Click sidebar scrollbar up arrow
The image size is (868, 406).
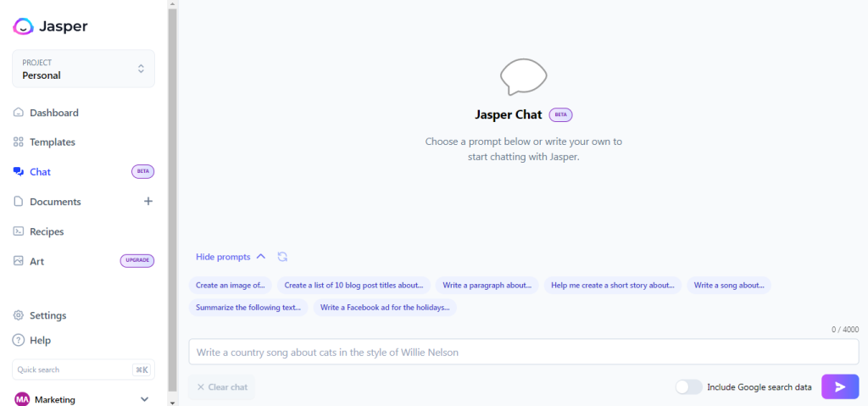pos(172,4)
